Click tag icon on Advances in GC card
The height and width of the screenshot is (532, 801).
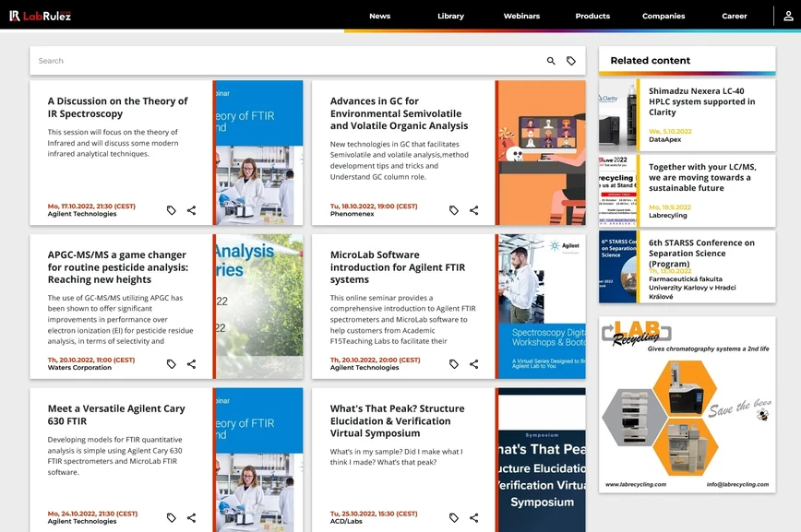pyautogui.click(x=454, y=210)
